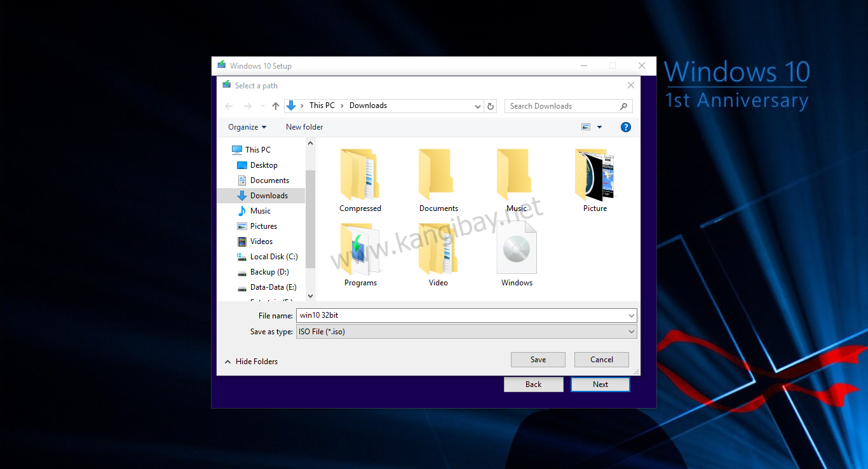The width and height of the screenshot is (868, 469).
Task: Click the navigation pane scroll down arrow
Action: pyautogui.click(x=311, y=296)
